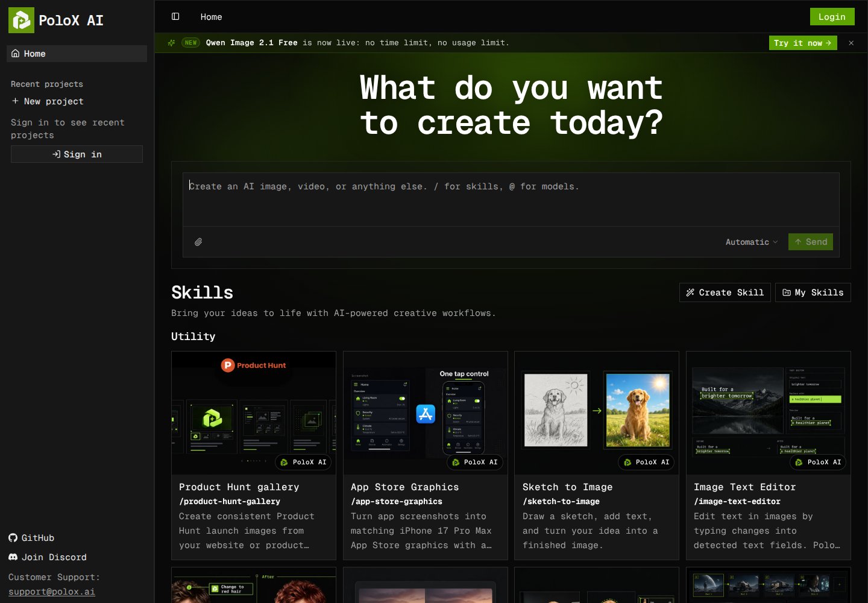Focus the prompt text input field

(x=511, y=199)
